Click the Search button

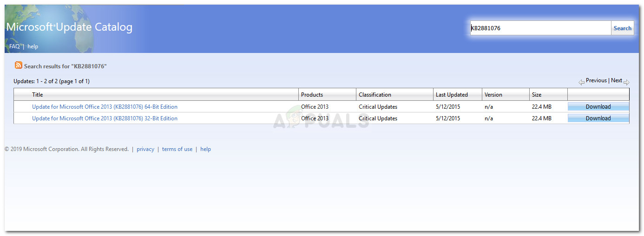click(x=622, y=28)
